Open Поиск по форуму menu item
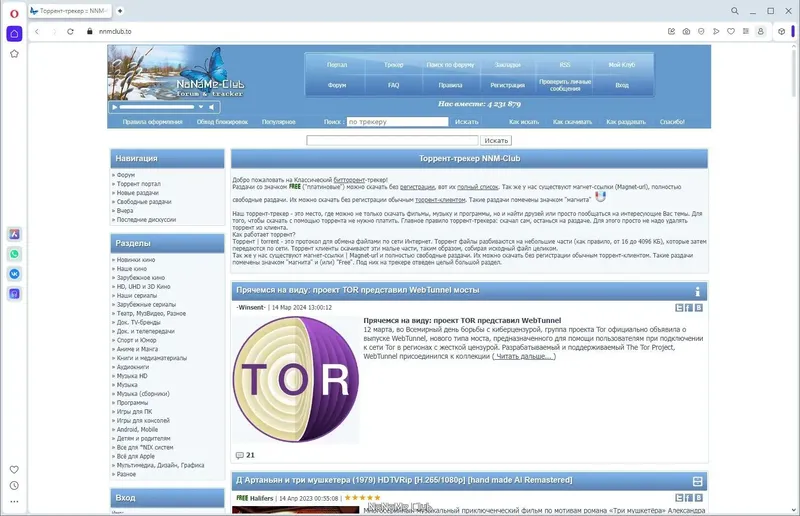The image size is (800, 516). click(x=451, y=65)
